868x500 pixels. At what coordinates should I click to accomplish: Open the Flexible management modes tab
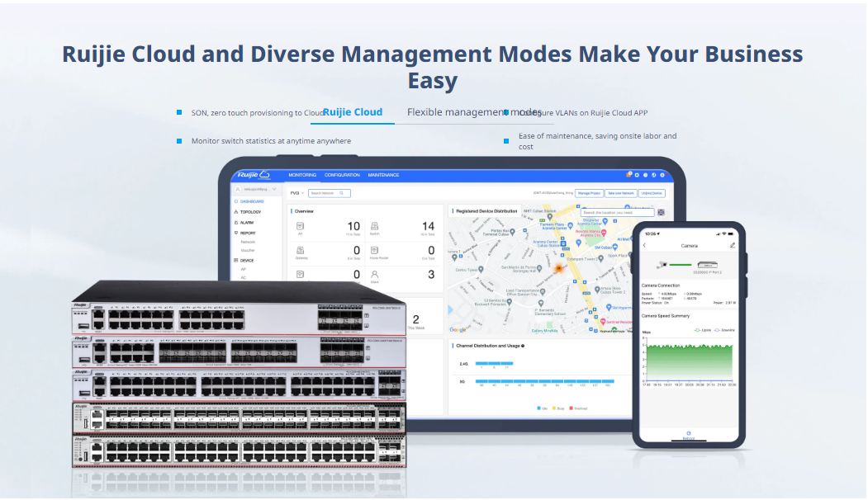(x=473, y=112)
